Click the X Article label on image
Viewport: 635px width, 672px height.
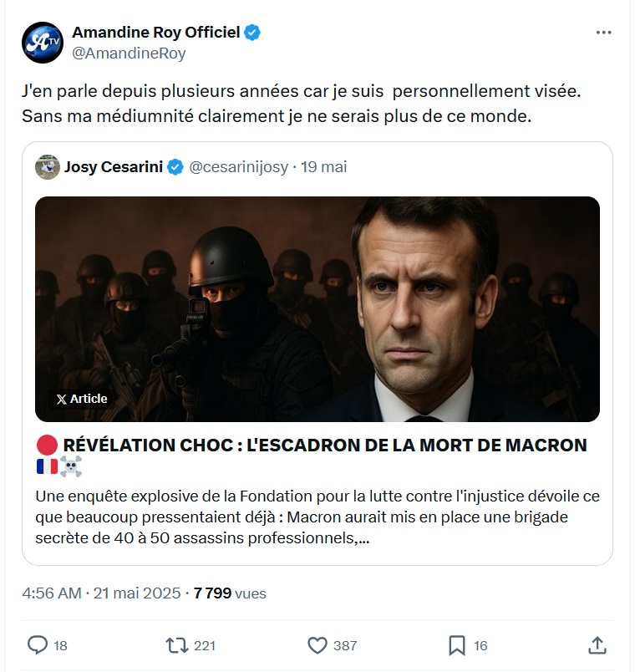pyautogui.click(x=82, y=399)
